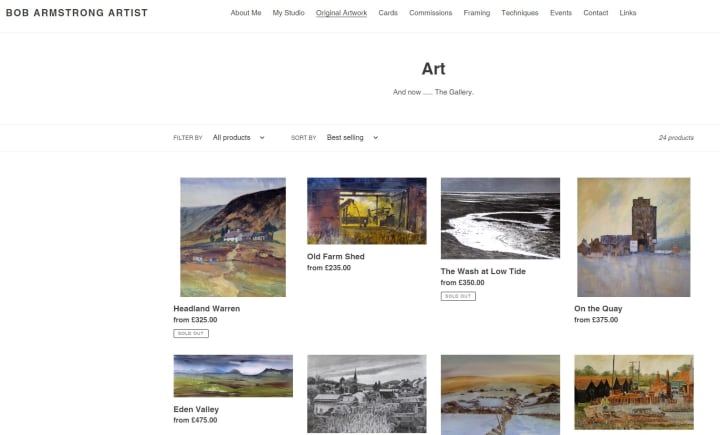View the Old Farm Shed painting image
Image resolution: width=720 pixels, height=435 pixels.
(x=366, y=211)
